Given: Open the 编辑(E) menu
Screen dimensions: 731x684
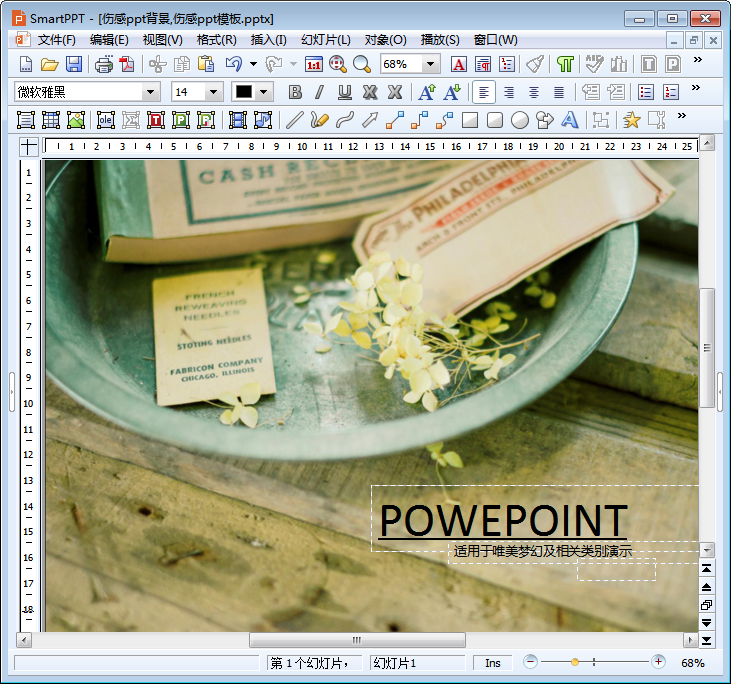Looking at the screenshot, I should [109, 40].
